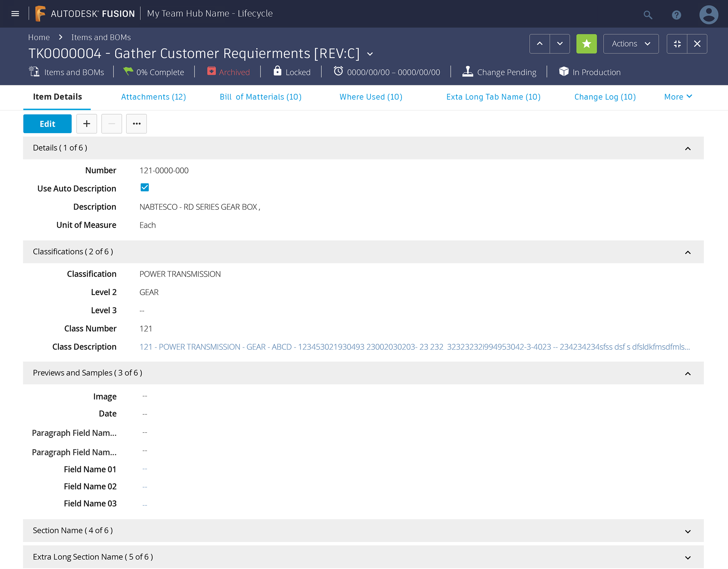
Task: Click the search magnifier icon
Action: [648, 15]
